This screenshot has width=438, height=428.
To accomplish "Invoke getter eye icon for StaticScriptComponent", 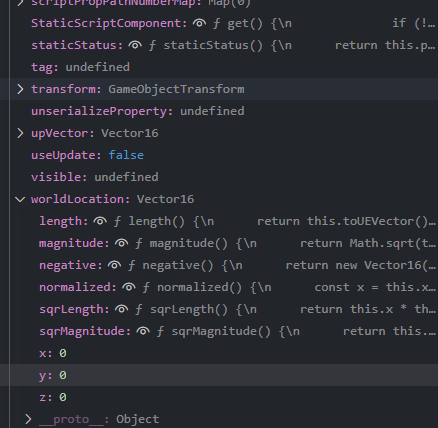I will click(x=199, y=23).
